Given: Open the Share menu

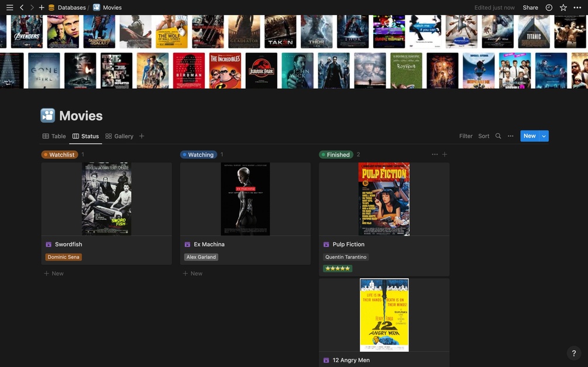Looking at the screenshot, I should coord(530,8).
